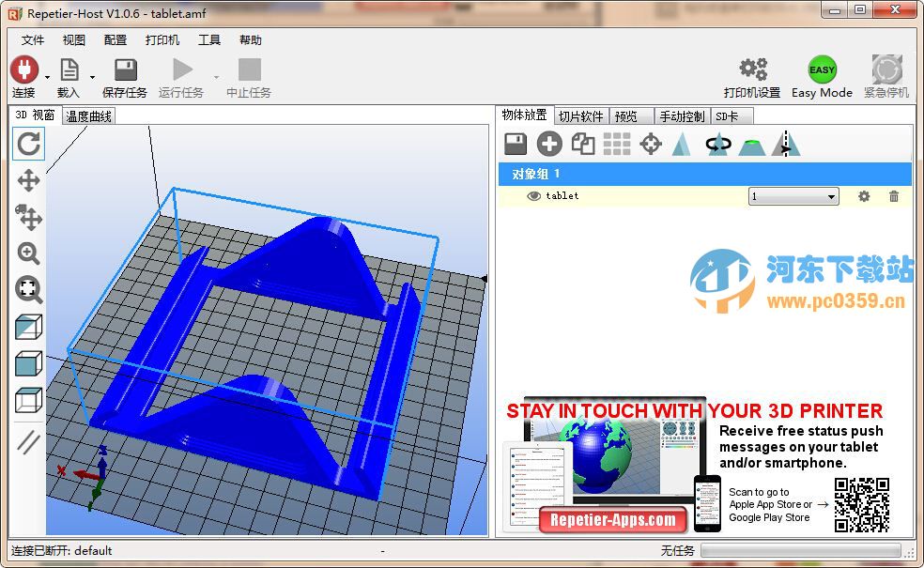This screenshot has height=568, width=924.
Task: Copy the selected object
Action: pyautogui.click(x=583, y=144)
